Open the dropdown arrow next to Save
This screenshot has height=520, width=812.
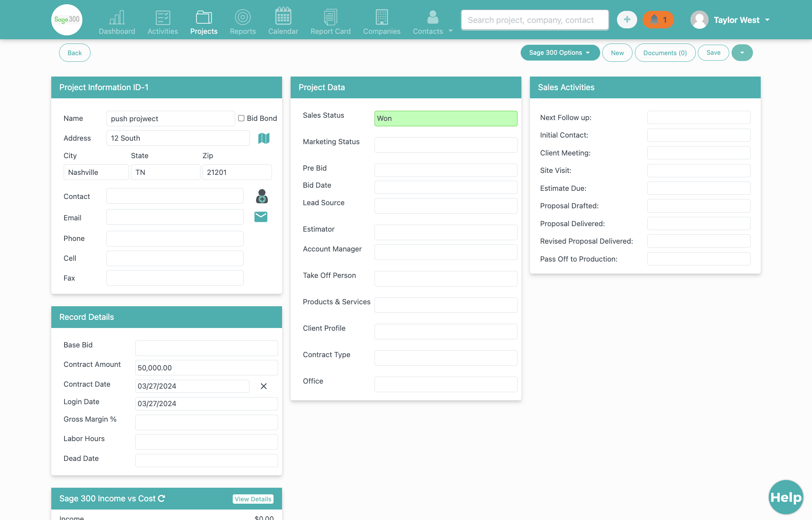pos(742,52)
